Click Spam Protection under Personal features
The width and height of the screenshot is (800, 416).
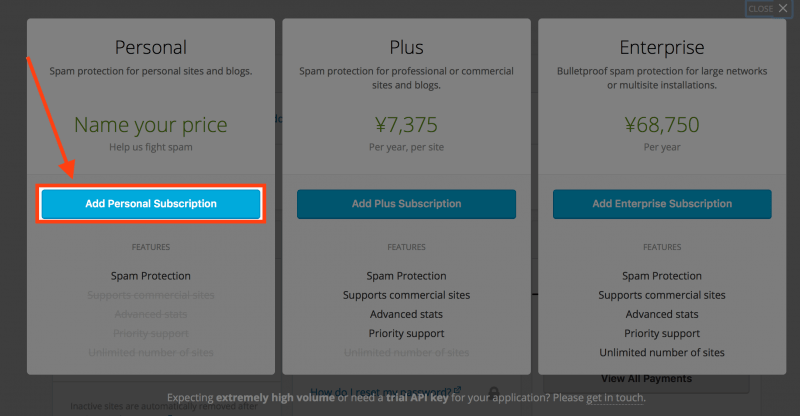151,276
